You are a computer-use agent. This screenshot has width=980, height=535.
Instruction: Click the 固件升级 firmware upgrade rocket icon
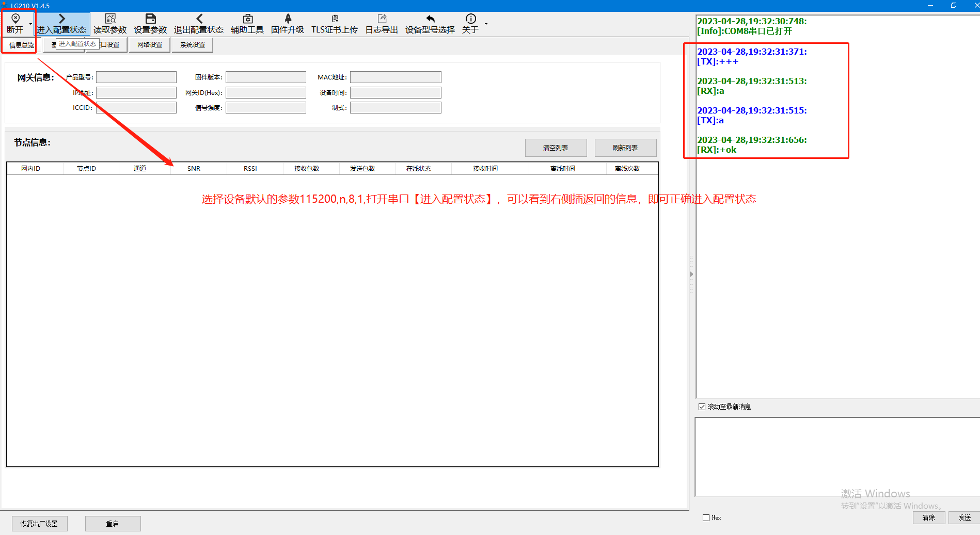288,19
